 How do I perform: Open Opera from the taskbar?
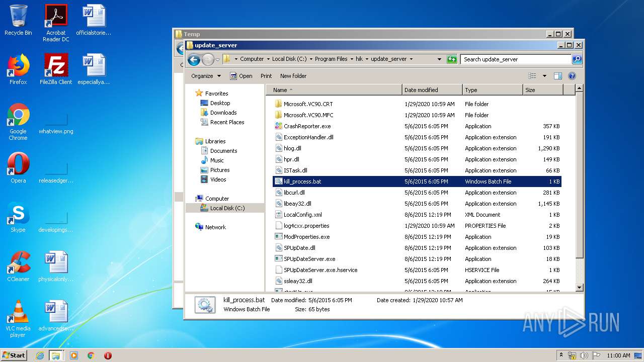(x=108, y=355)
